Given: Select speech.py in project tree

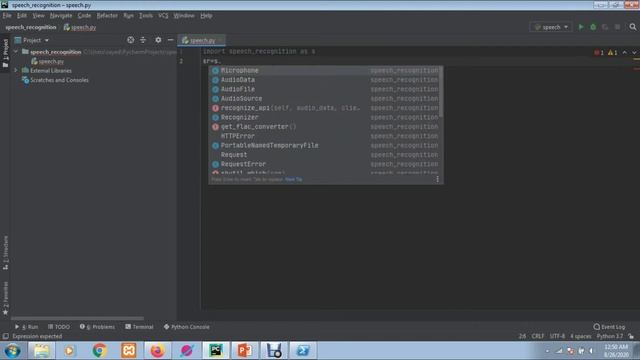Looking at the screenshot, I should pyautogui.click(x=51, y=61).
